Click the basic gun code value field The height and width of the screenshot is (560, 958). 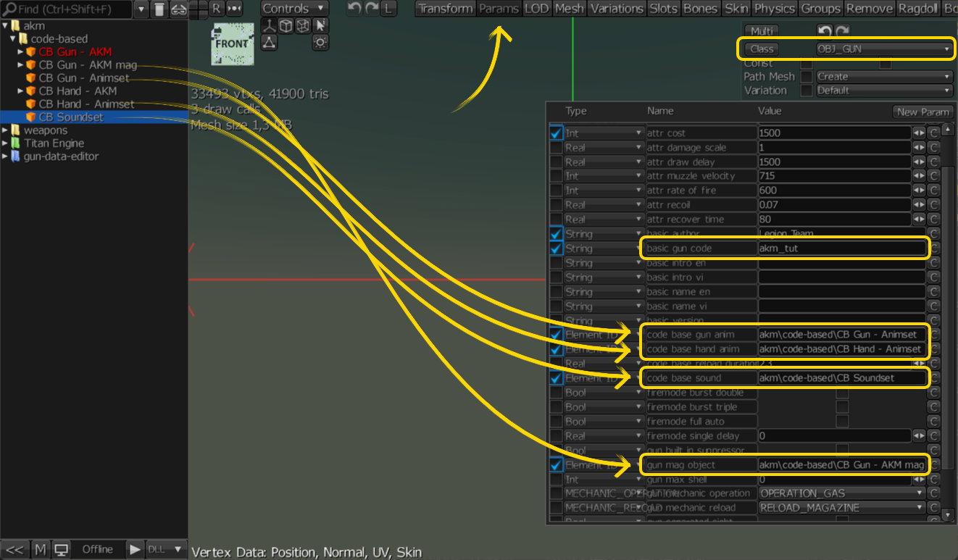pyautogui.click(x=842, y=248)
